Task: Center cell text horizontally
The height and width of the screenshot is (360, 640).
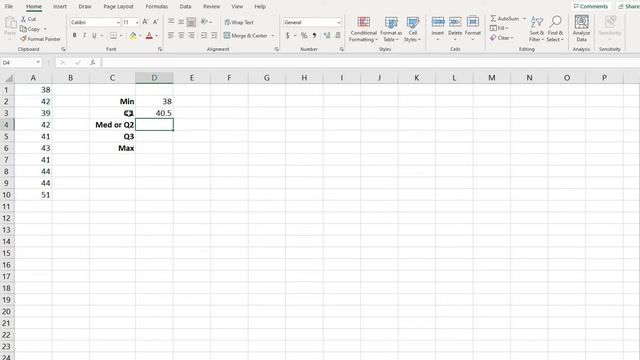Action: click(x=181, y=36)
